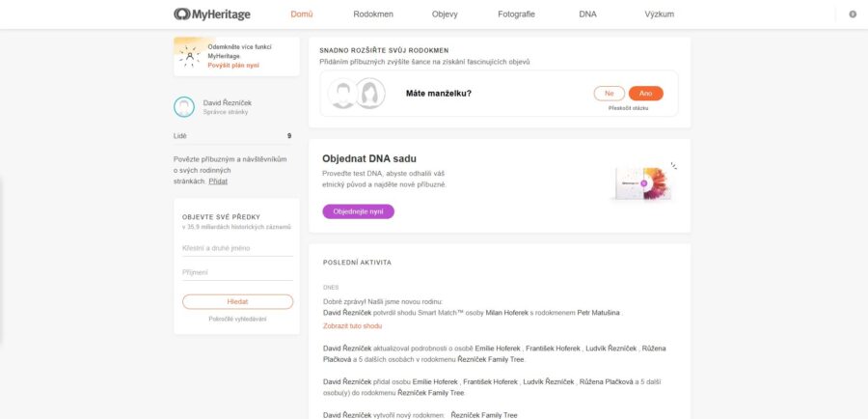Click Objednejte nyní button
Viewport: 868px width, 419px height.
click(x=358, y=211)
